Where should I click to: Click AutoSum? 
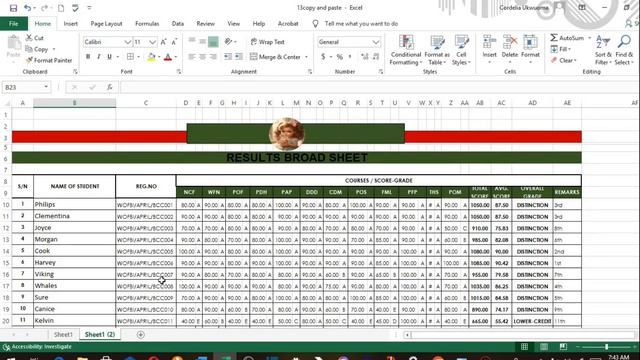pos(567,38)
